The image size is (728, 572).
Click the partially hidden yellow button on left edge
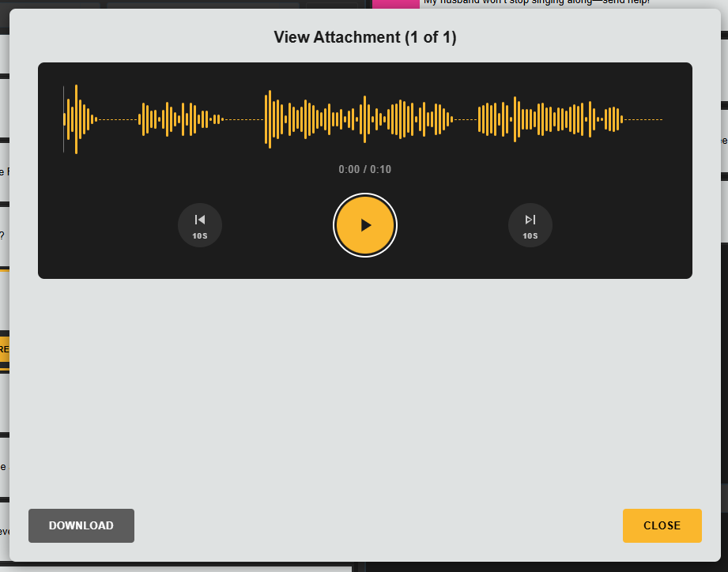(4, 348)
